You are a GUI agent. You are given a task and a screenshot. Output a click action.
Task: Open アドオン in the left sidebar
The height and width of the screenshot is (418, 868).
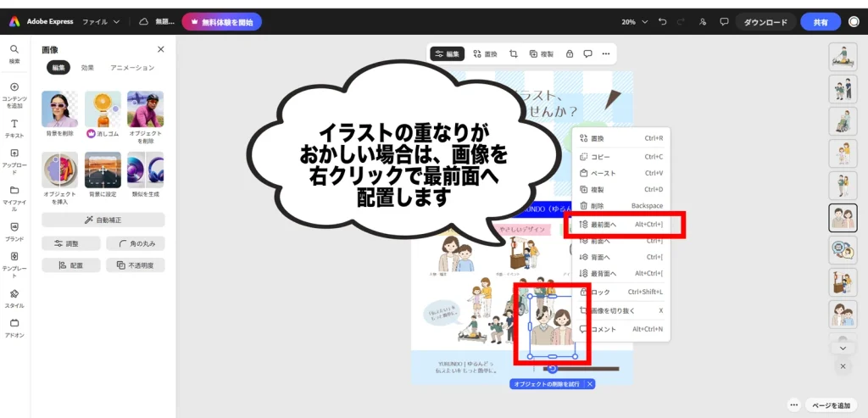pyautogui.click(x=14, y=328)
